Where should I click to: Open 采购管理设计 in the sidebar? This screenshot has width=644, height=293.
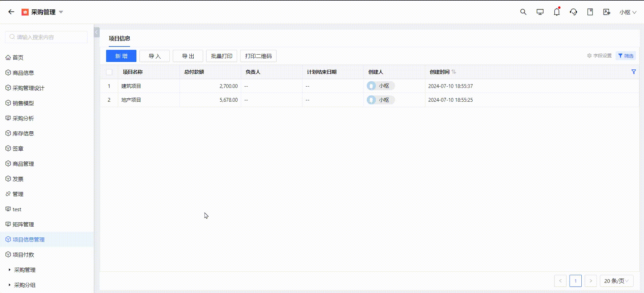tap(29, 88)
